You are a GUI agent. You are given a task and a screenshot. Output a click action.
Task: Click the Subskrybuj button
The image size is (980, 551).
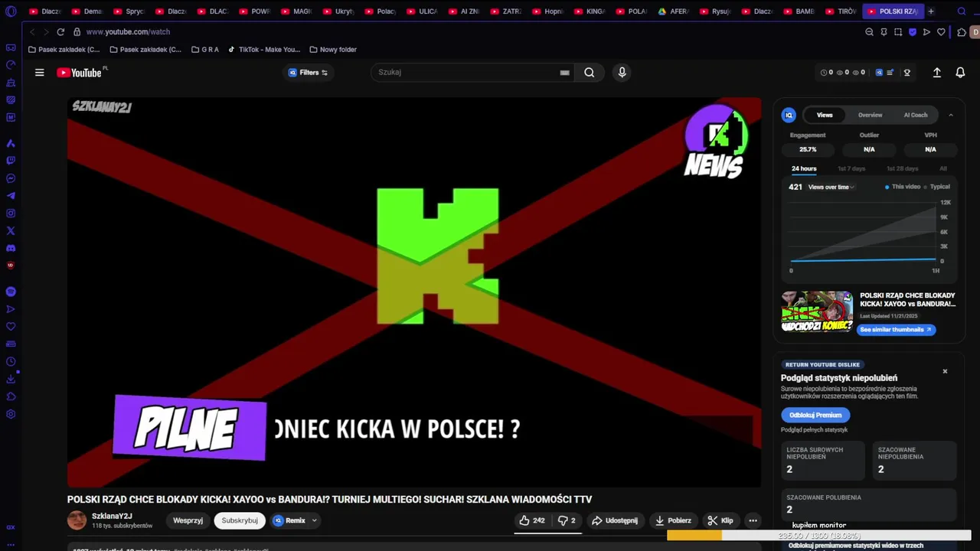240,520
